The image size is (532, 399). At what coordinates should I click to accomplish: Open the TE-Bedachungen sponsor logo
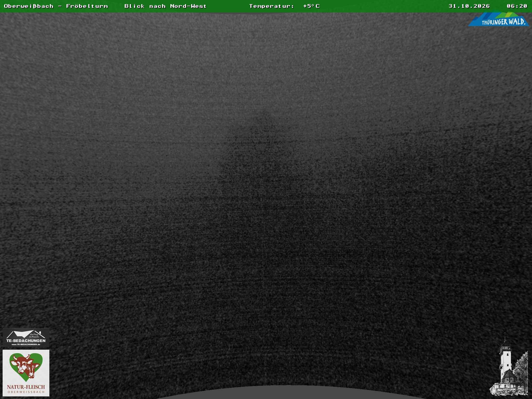point(26,338)
